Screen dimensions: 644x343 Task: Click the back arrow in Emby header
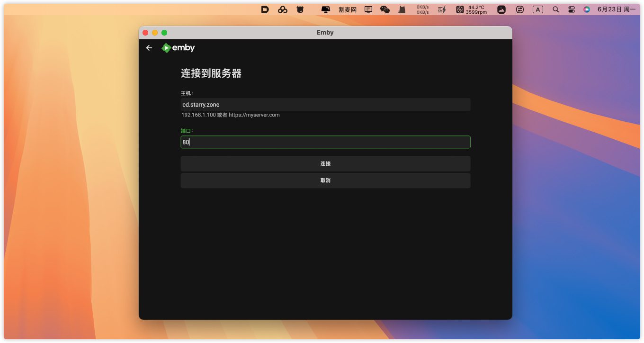[x=149, y=48]
